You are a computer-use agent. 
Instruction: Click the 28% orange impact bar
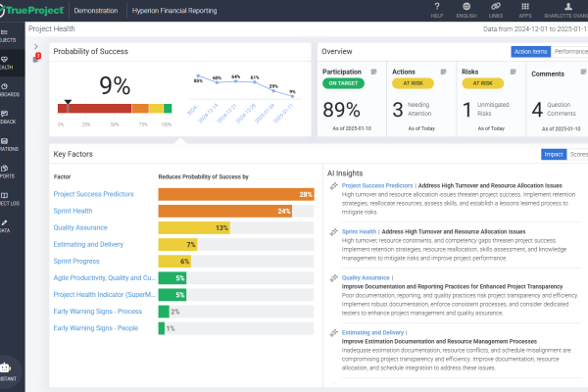236,194
